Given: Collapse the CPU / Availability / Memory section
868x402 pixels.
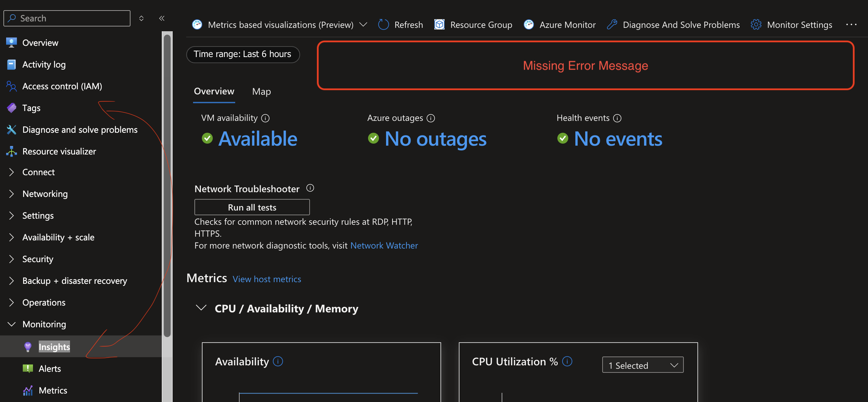Looking at the screenshot, I should pos(201,308).
